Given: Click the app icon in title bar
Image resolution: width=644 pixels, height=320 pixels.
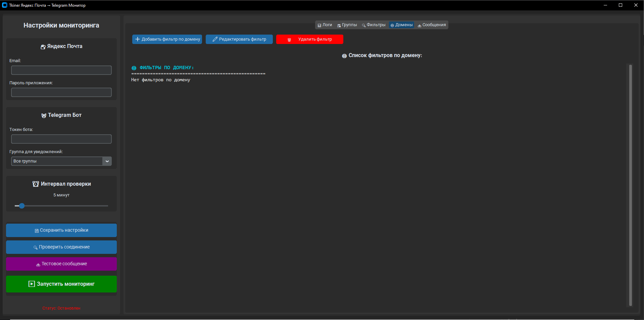Looking at the screenshot, I should coord(5,5).
